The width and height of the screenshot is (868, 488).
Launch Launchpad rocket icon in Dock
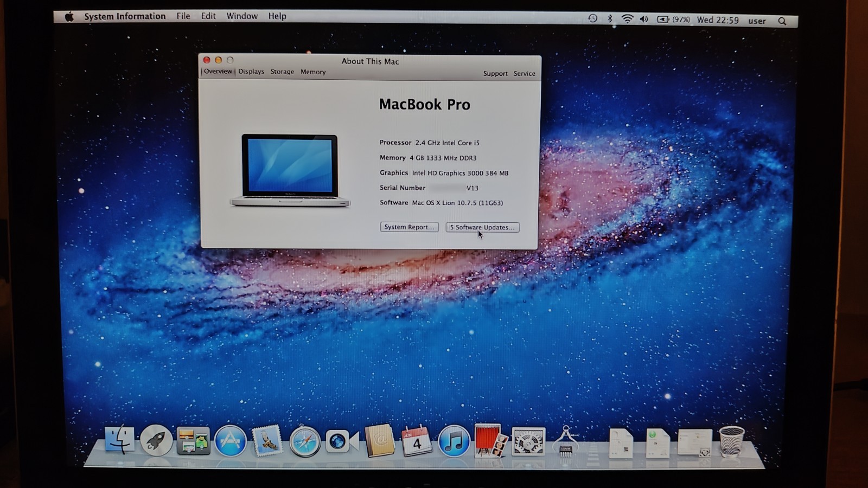[156, 440]
